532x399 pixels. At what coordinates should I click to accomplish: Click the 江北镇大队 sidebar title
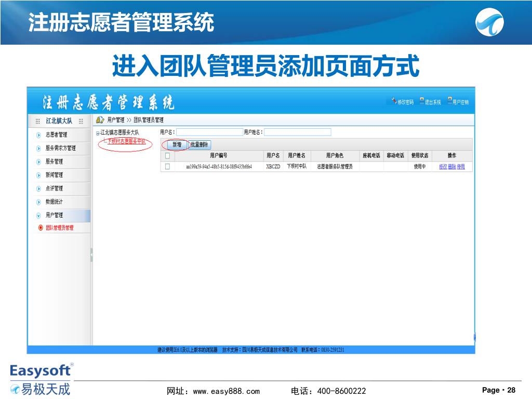coord(59,121)
